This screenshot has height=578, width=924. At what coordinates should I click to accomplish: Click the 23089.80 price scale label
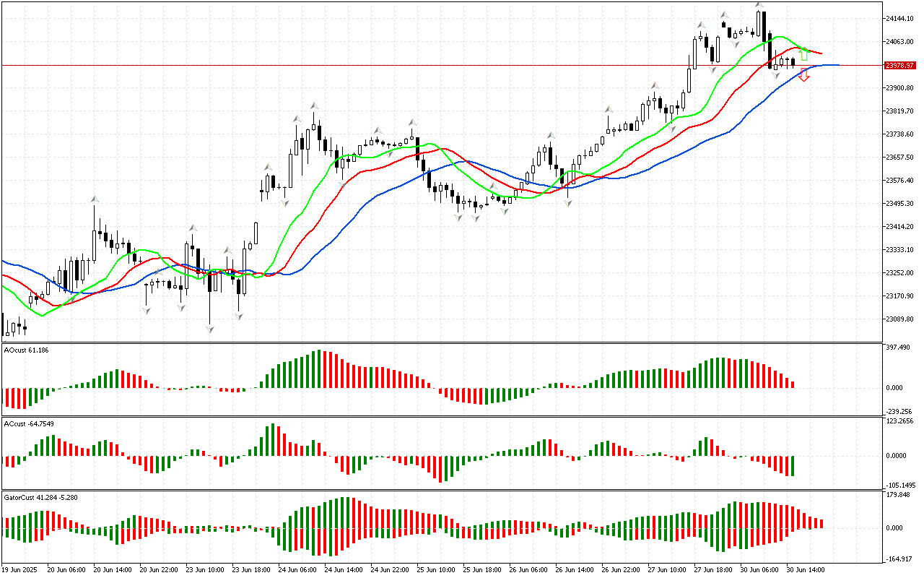click(x=900, y=319)
